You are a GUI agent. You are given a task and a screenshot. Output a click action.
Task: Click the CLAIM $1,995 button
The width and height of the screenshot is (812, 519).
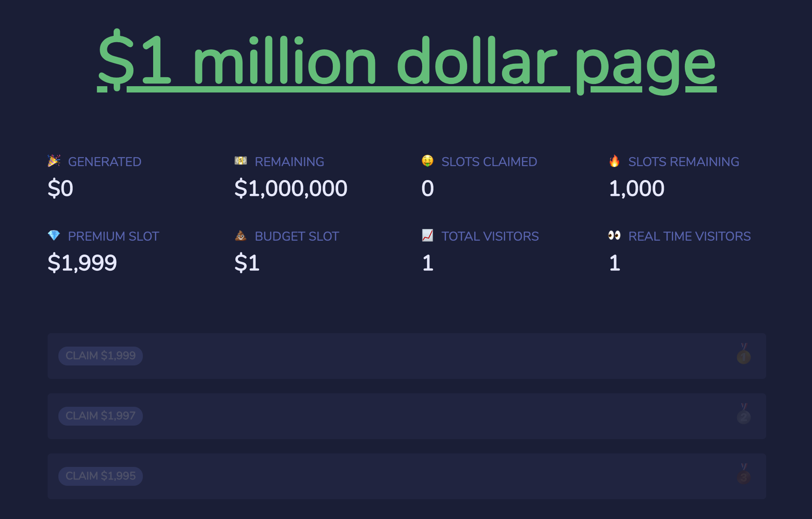click(101, 476)
